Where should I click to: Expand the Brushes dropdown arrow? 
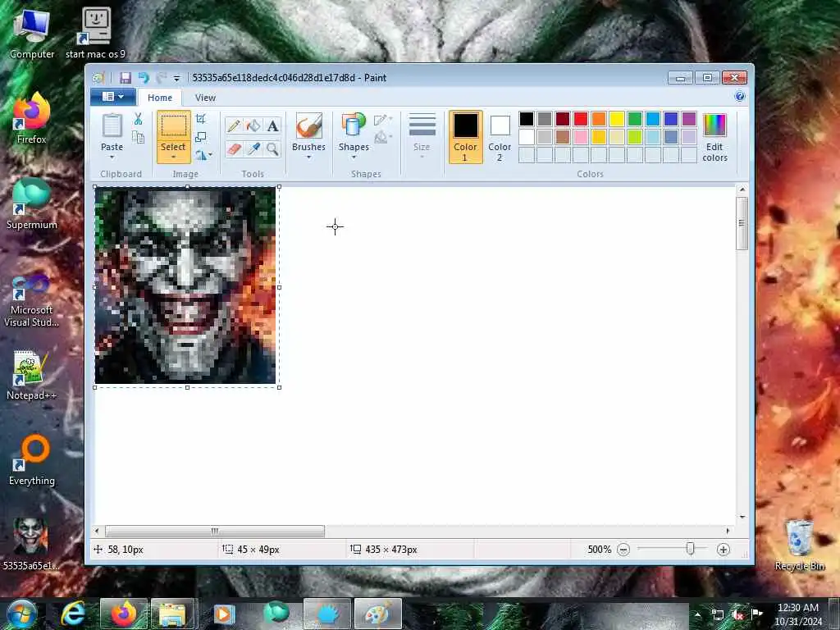pyautogui.click(x=308, y=157)
